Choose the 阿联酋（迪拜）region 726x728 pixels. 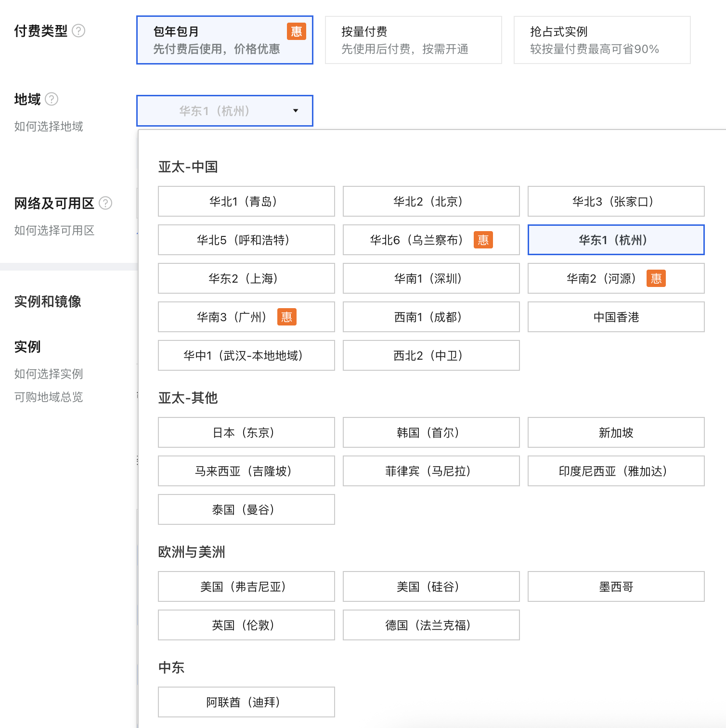coord(246,702)
